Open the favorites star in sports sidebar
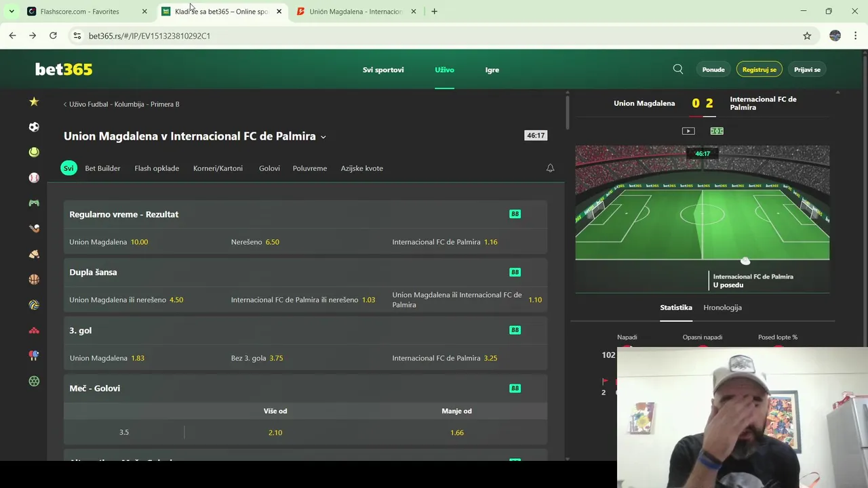Screen dimensions: 868x488 point(34,102)
